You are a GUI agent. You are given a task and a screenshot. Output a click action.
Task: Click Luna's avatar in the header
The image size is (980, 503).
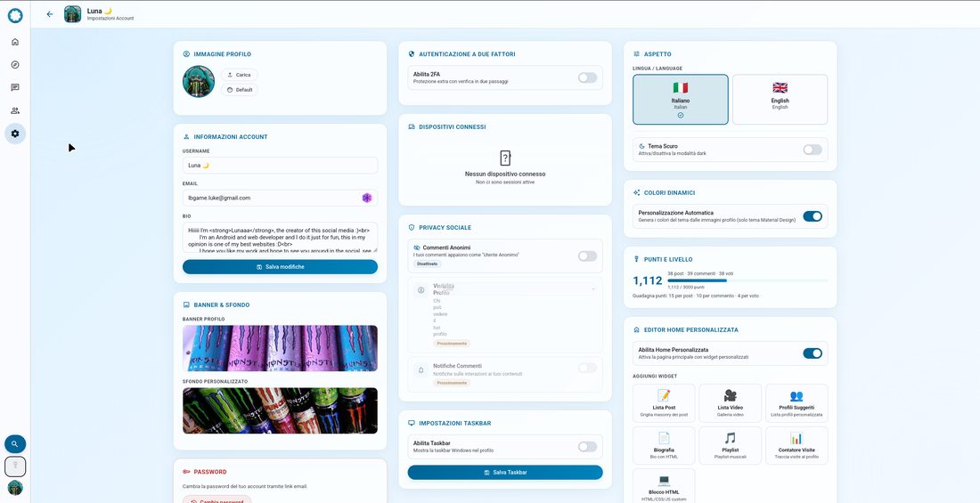(x=72, y=13)
